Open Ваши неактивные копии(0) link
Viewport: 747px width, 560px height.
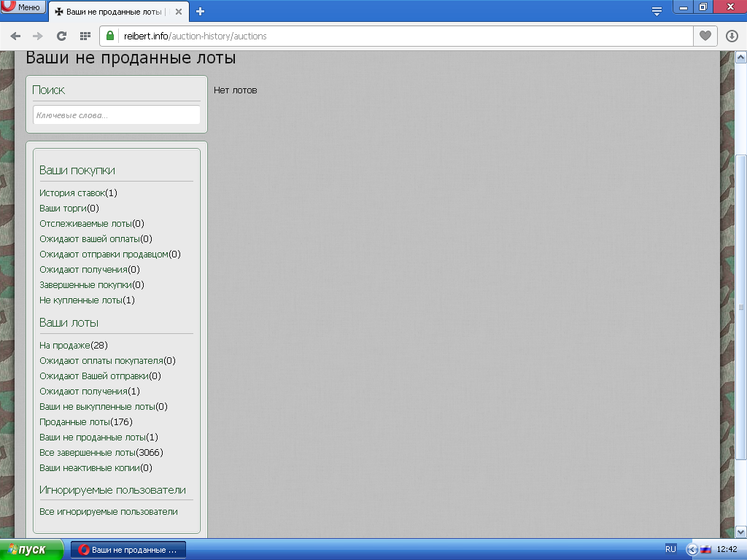click(x=96, y=467)
